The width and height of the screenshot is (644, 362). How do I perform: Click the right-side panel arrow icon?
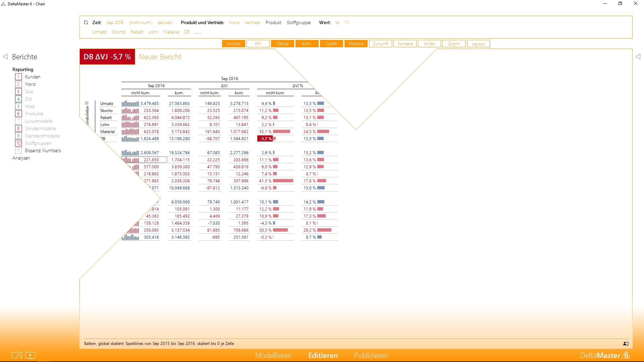tap(638, 57)
